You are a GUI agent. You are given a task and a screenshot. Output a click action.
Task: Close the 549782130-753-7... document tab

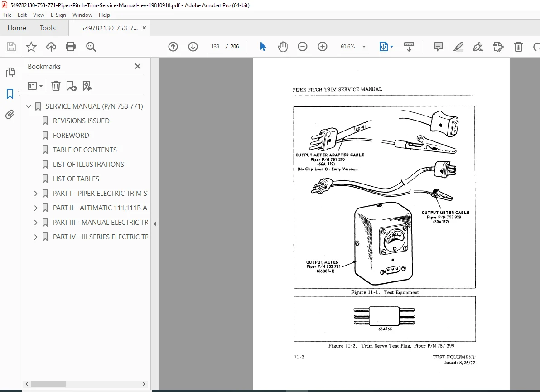click(145, 28)
